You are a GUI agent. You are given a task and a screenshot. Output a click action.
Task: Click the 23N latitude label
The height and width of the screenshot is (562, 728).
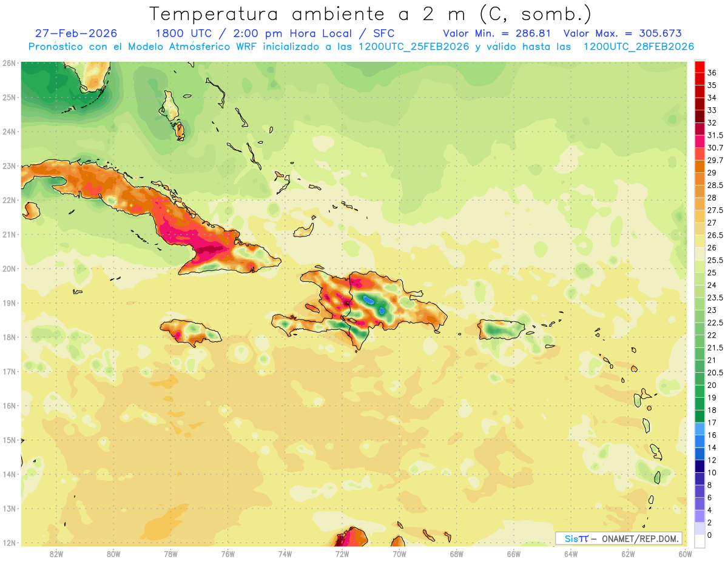tap(8, 166)
